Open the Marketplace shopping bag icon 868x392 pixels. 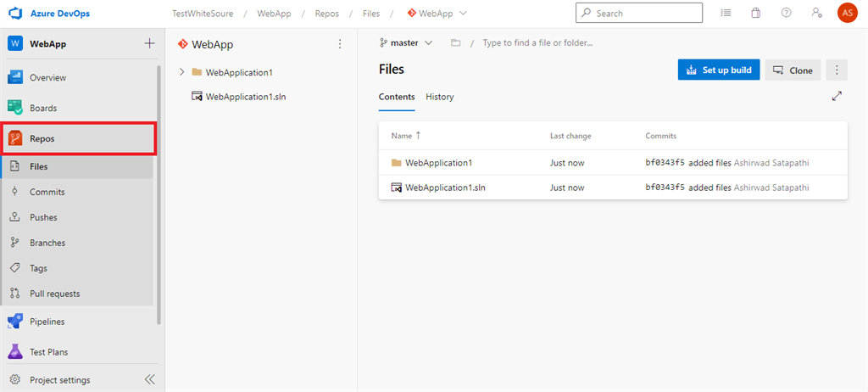pos(755,13)
